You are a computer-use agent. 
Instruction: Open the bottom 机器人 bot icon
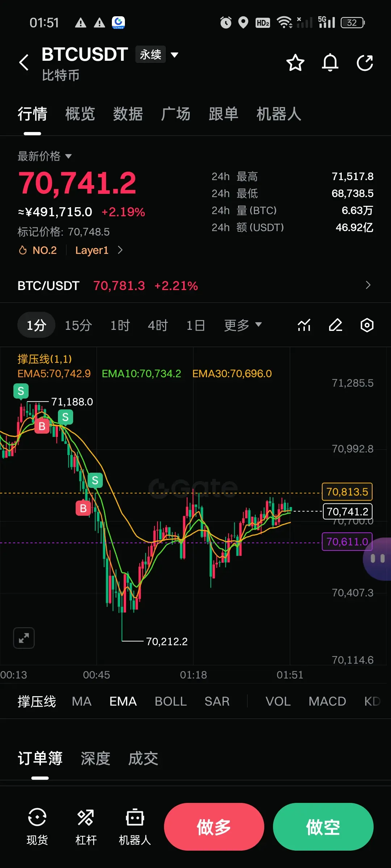coord(135,827)
